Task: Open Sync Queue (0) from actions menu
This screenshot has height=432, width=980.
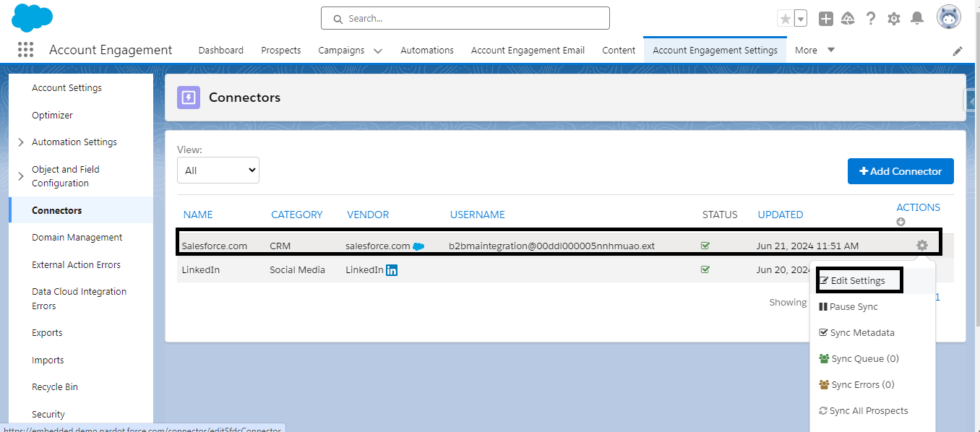Action: click(859, 359)
